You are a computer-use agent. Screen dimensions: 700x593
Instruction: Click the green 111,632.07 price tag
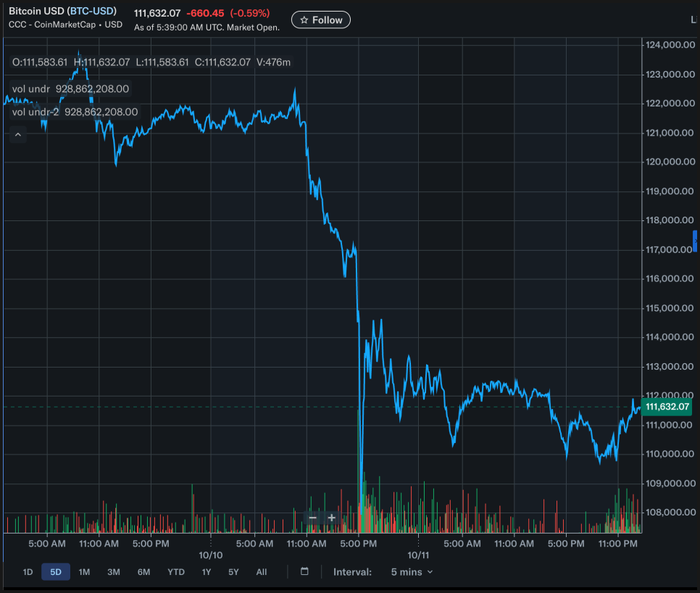click(667, 407)
